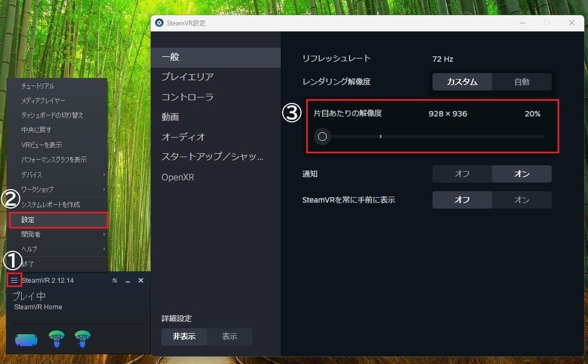Open the オーディオ settings tab
Screen dimensions: 588x364
point(216,137)
